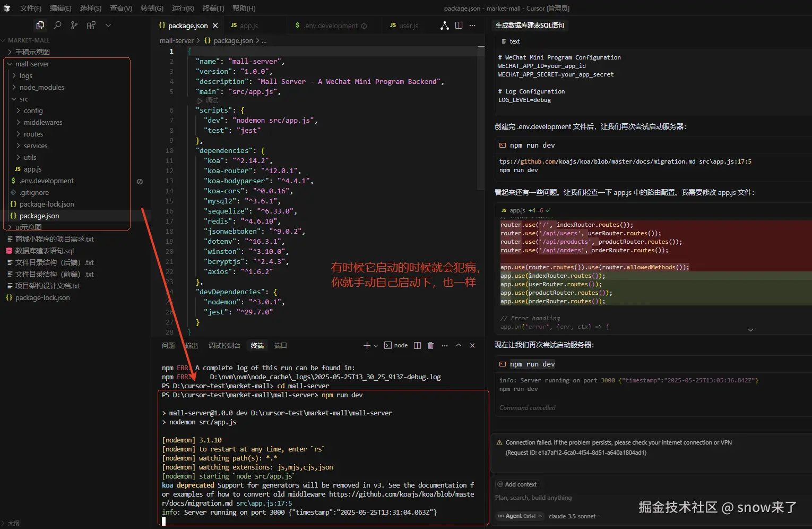The height and width of the screenshot is (529, 812).
Task: Switch to the user.js editor tab
Action: 404,25
